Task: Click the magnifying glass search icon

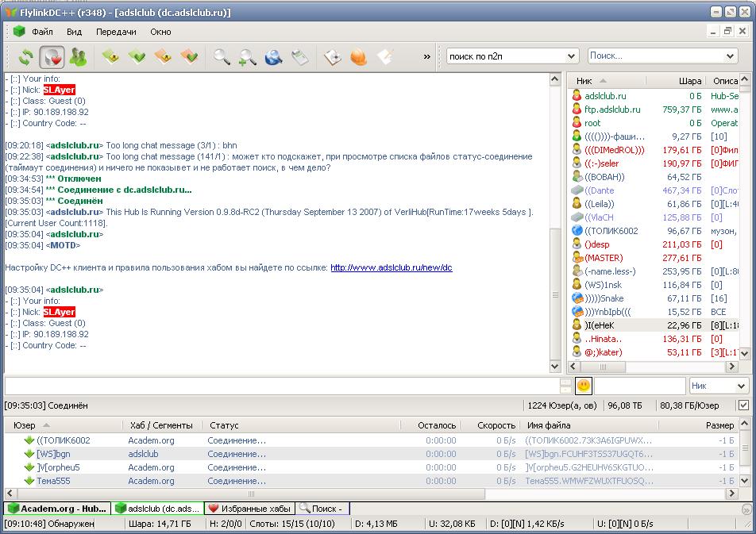Action: coord(222,56)
